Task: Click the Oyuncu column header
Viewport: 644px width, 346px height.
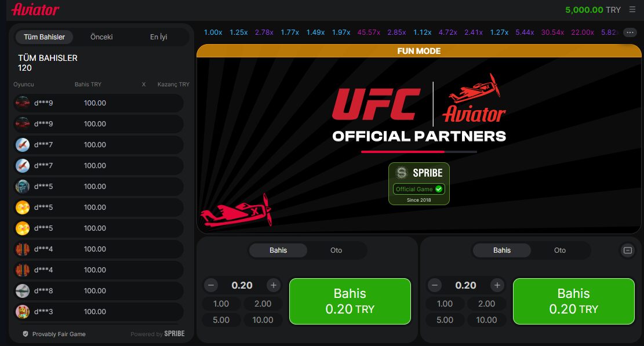Action: coord(24,84)
